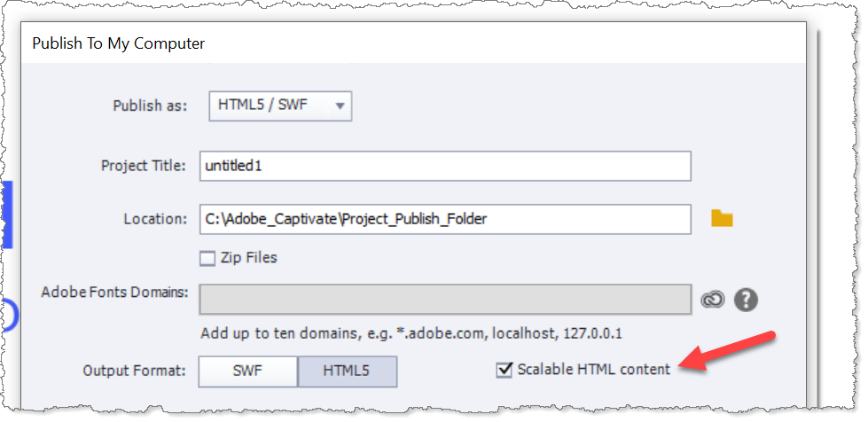Screen dimensions: 868x422
Task: Click the "Adobe Fonts Domains:" label
Action: pos(114,292)
